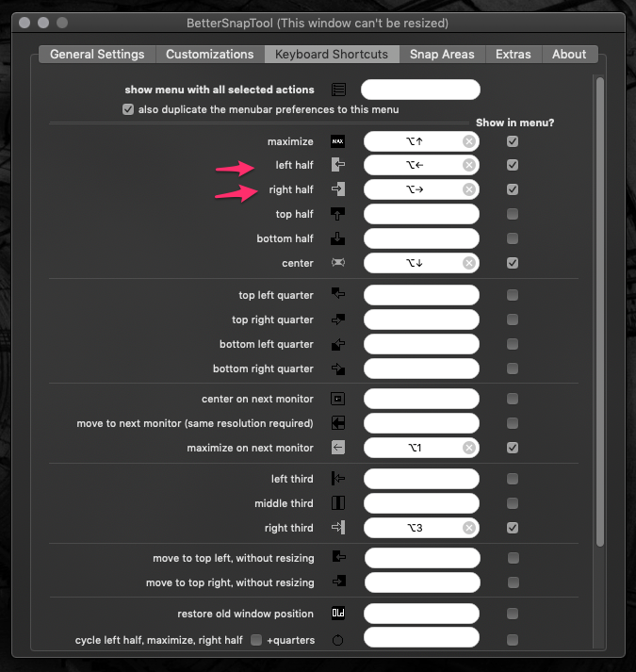Clear the right third shortcut

(x=469, y=528)
